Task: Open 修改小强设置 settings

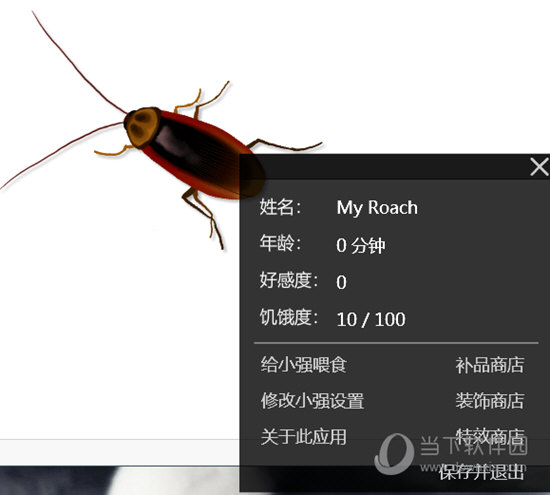Action: [312, 400]
